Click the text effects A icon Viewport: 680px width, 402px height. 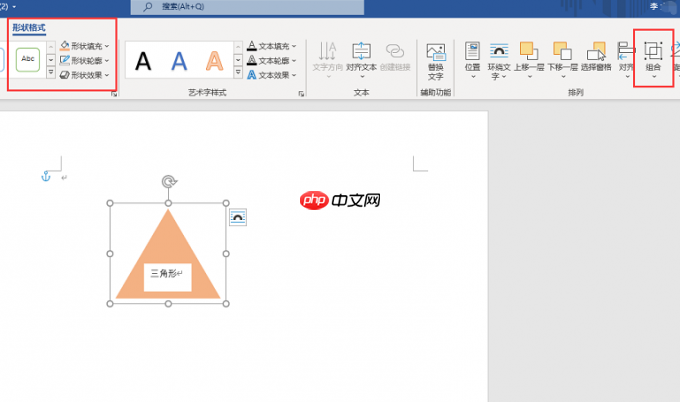point(252,75)
